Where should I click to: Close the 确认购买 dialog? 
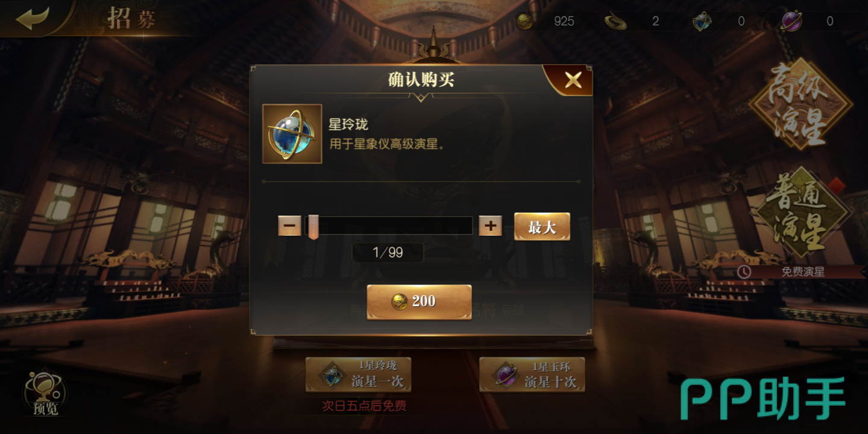point(573,80)
